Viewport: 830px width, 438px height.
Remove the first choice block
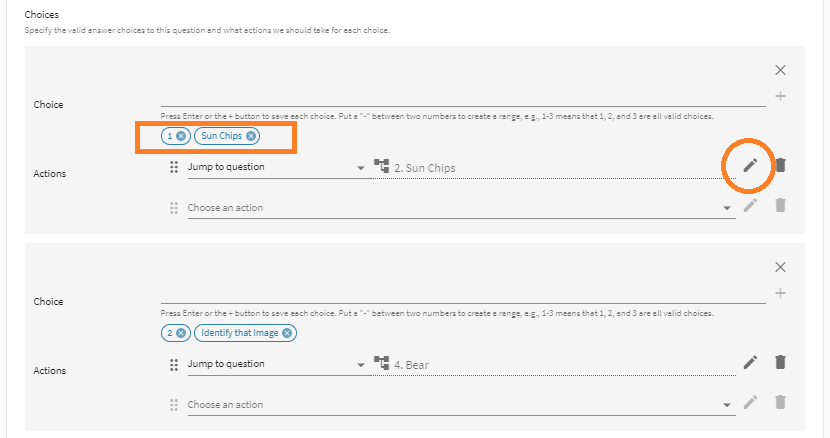pos(781,70)
